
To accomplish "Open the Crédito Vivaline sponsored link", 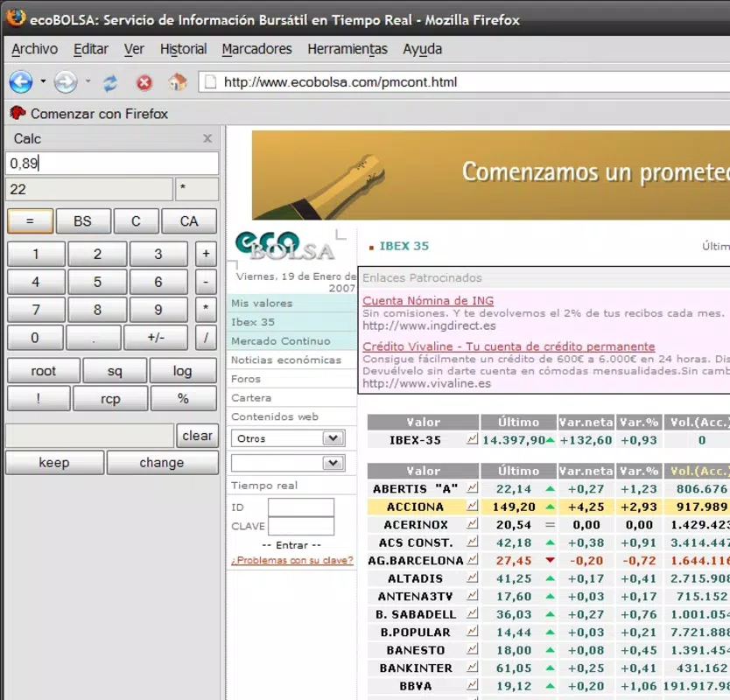I will (509, 346).
